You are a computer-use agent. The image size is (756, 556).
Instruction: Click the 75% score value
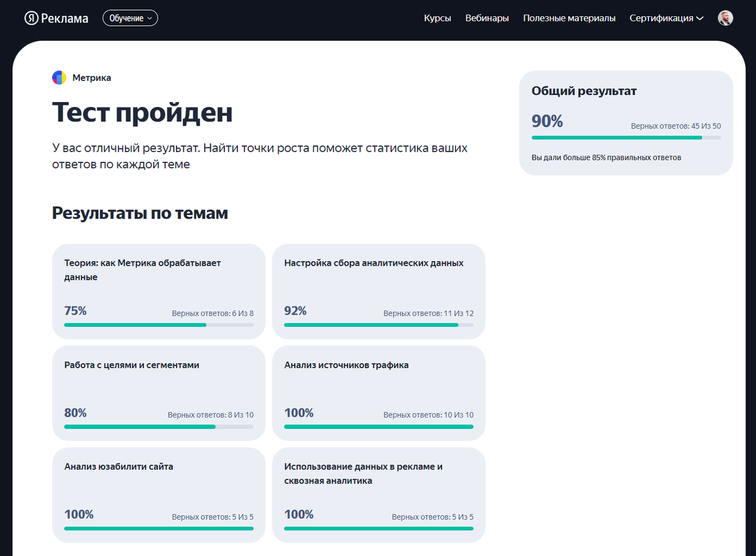click(76, 311)
